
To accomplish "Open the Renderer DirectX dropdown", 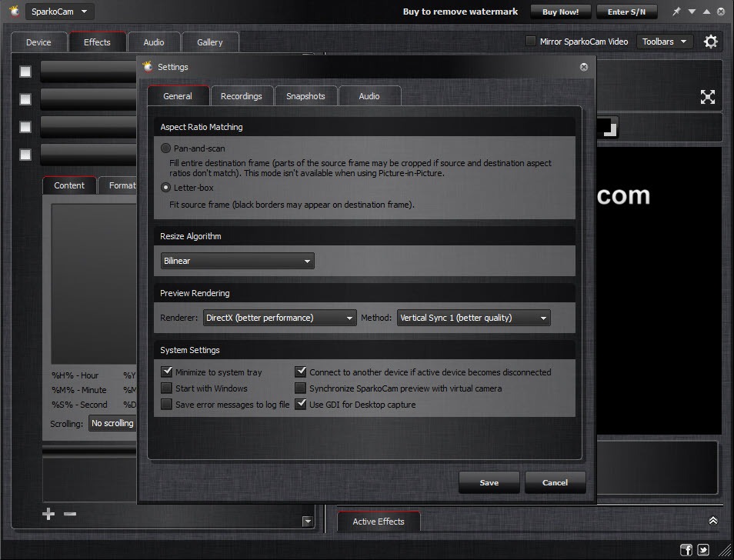I will click(x=279, y=318).
